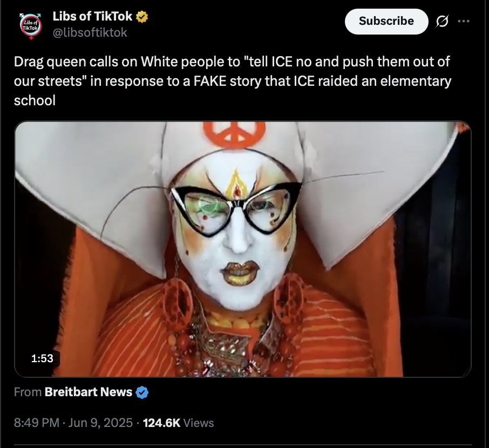This screenshot has width=489, height=448.
Task: Open the Breitbart News source link
Action: click(89, 392)
